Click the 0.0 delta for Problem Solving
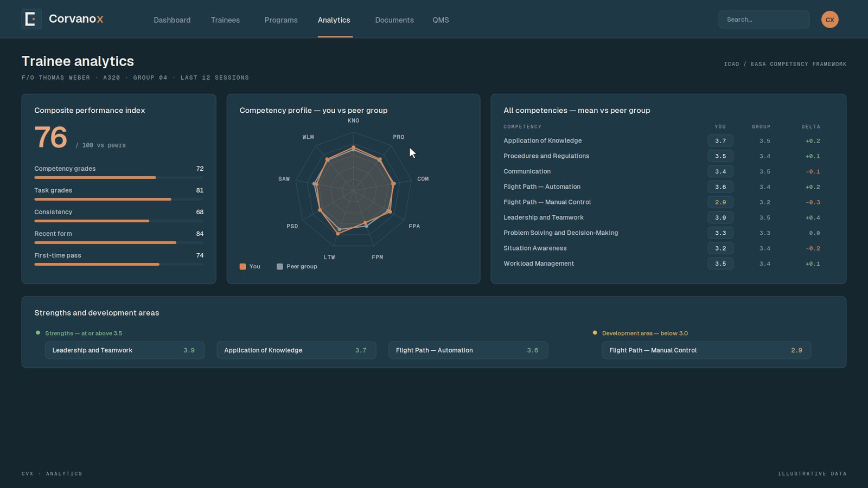 (x=815, y=233)
